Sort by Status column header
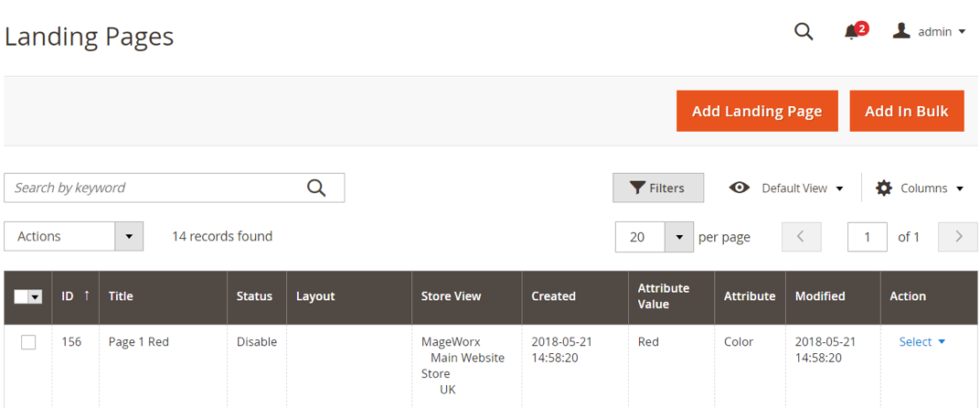The image size is (980, 408). click(x=257, y=296)
